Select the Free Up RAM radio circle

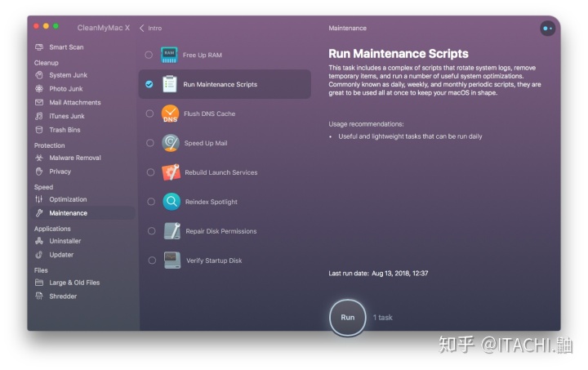click(149, 55)
